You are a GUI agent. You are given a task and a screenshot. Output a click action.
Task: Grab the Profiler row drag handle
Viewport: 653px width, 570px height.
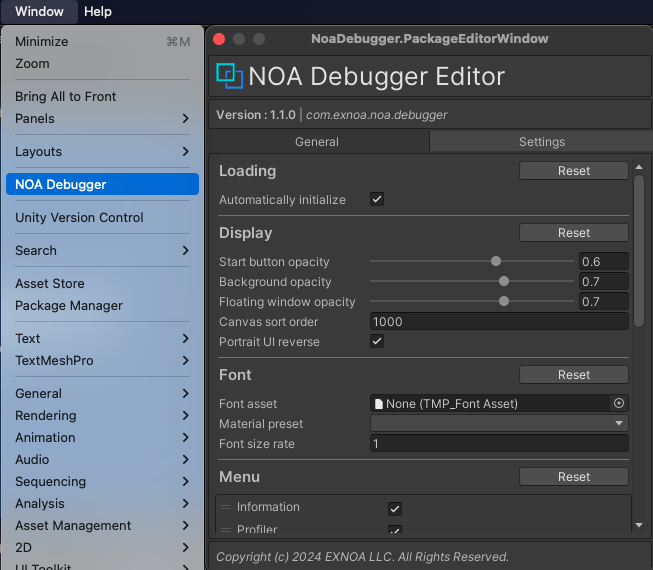[x=226, y=530]
